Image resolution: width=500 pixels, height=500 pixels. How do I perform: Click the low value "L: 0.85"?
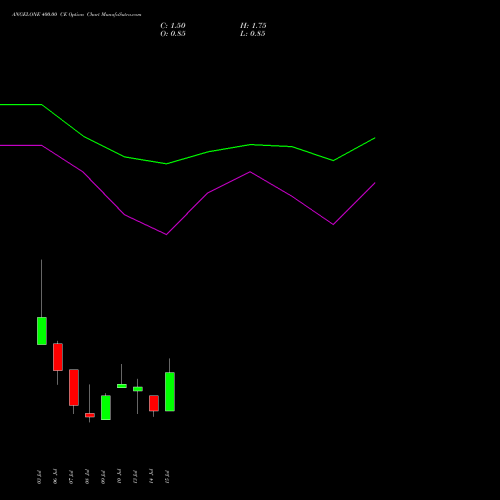point(253,34)
